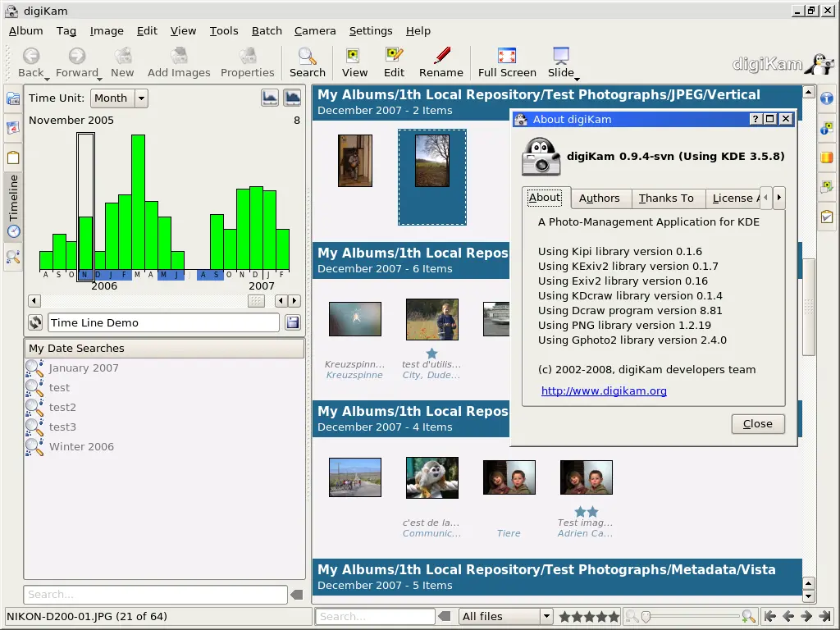Adjust the thumbnail size slider
Viewport: 840px width, 630px height.
[648, 616]
